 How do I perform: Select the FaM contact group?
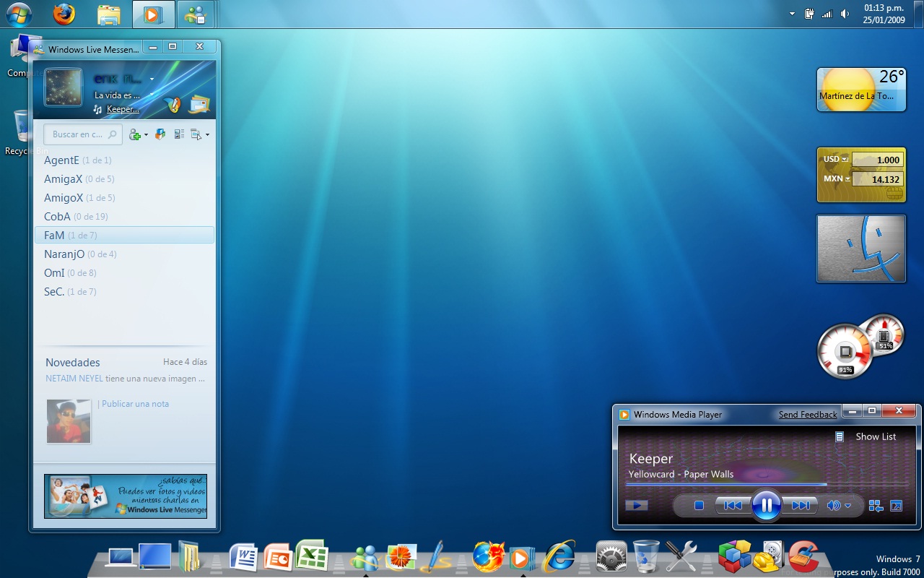click(124, 236)
